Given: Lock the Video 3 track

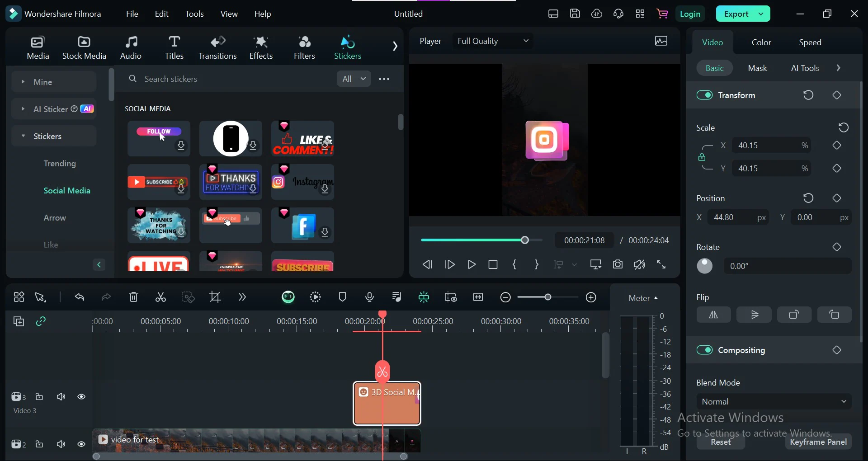Looking at the screenshot, I should 39,397.
